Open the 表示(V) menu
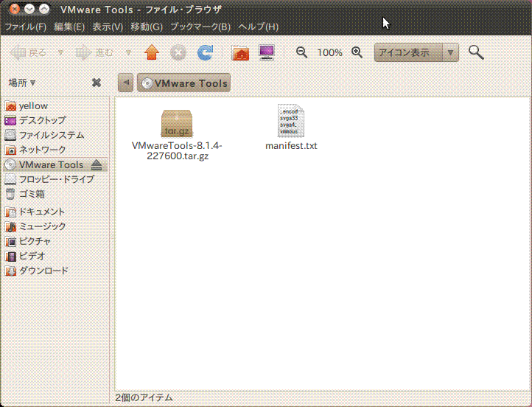The width and height of the screenshot is (532, 407). (108, 27)
